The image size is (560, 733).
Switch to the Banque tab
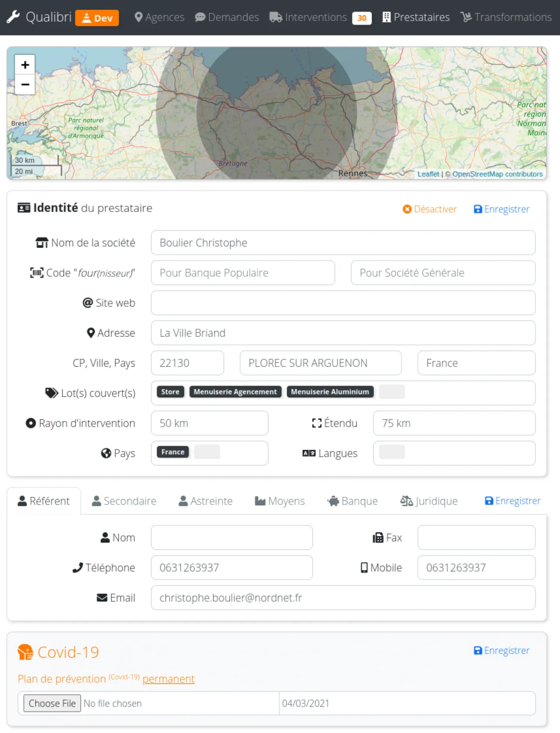(x=352, y=501)
